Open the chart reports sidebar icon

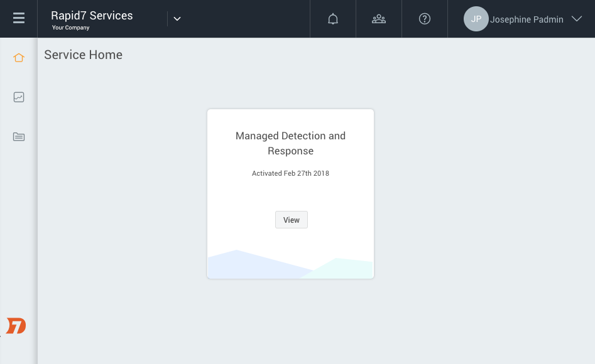[19, 97]
